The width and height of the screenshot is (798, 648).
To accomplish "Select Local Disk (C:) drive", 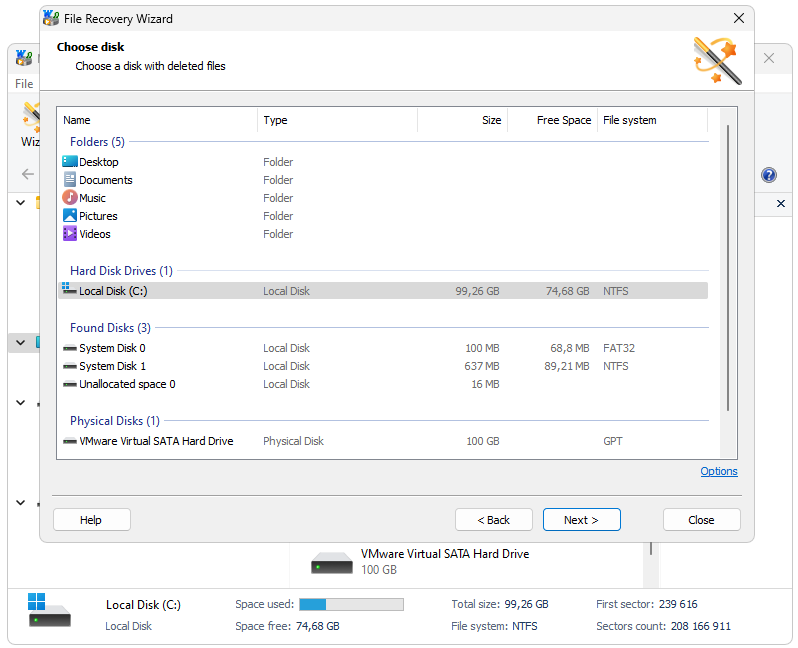I will pyautogui.click(x=113, y=291).
